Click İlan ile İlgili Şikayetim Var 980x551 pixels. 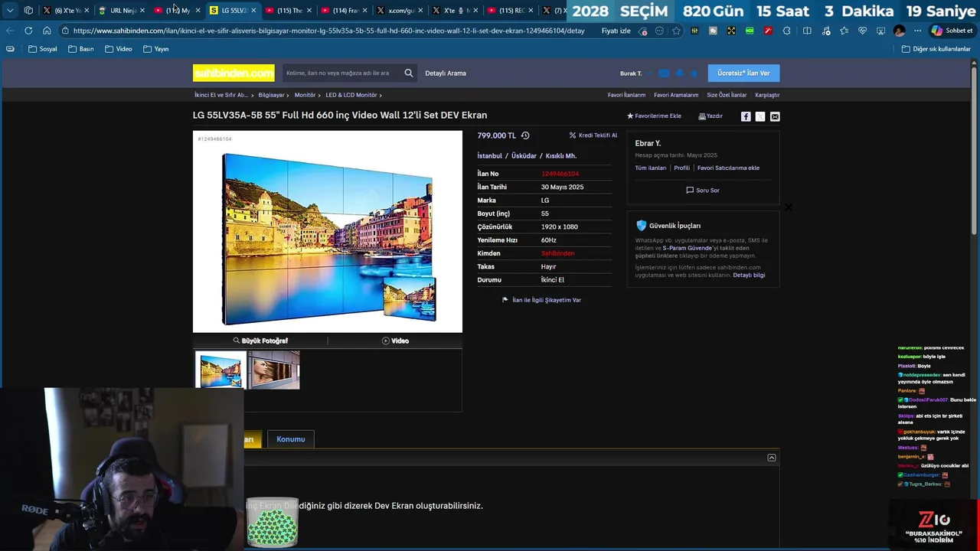[x=541, y=300]
